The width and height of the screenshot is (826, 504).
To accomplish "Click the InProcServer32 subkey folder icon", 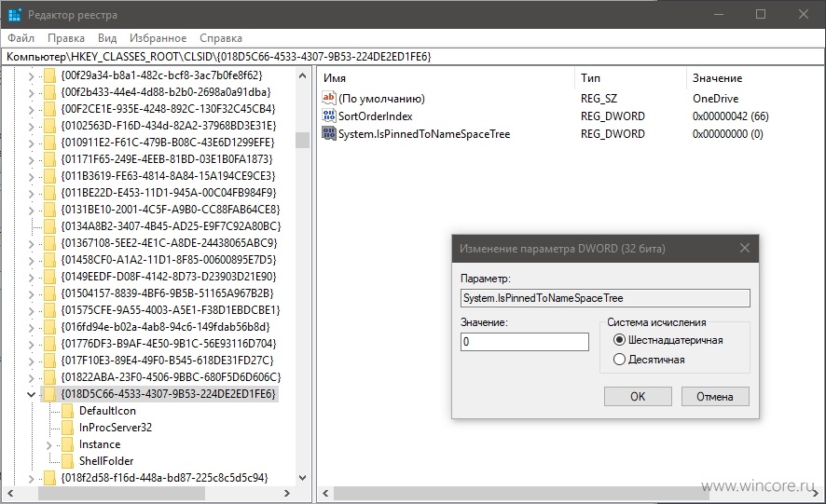I will [x=68, y=428].
